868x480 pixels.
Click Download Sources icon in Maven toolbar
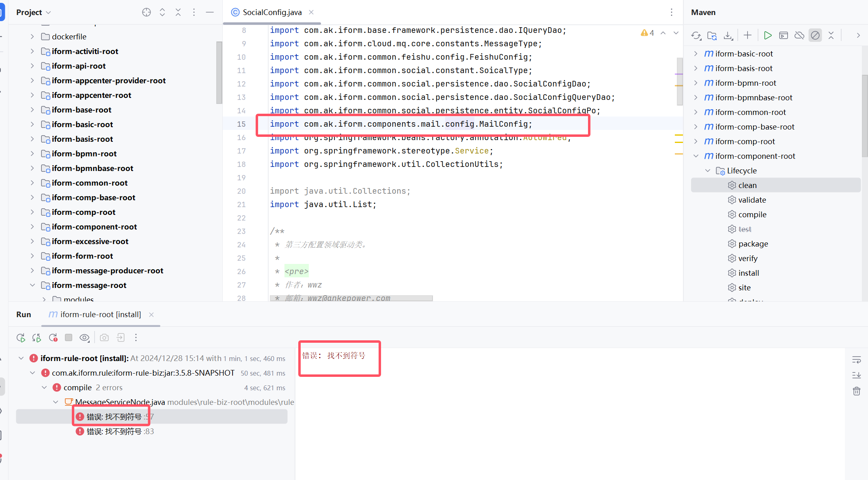[728, 36]
